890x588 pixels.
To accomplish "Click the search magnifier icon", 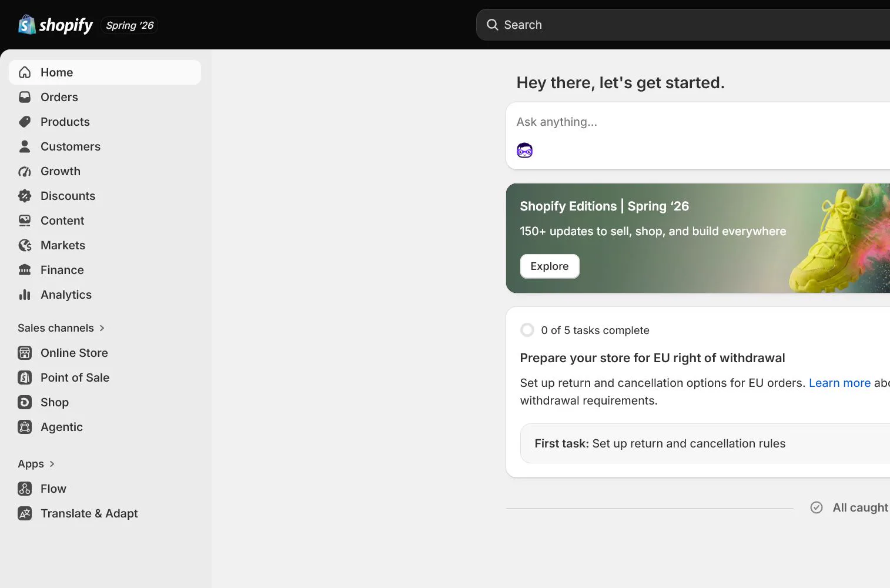I will coord(493,25).
